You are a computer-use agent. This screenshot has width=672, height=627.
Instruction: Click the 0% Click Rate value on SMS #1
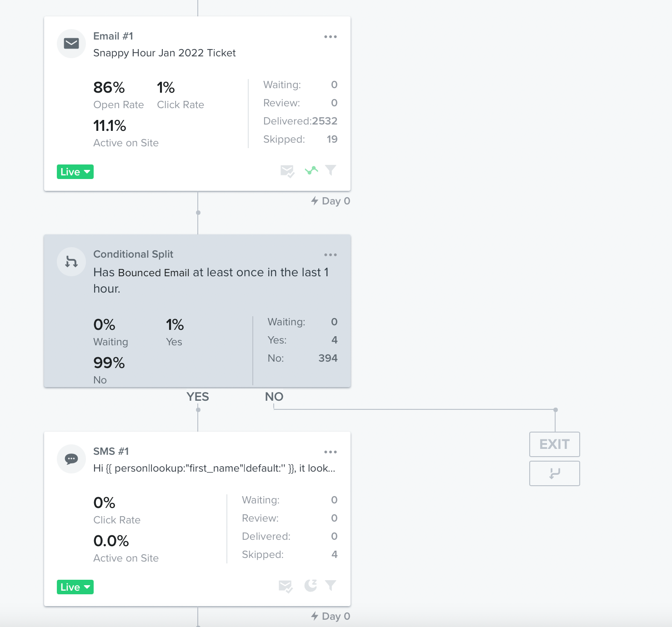click(x=104, y=503)
